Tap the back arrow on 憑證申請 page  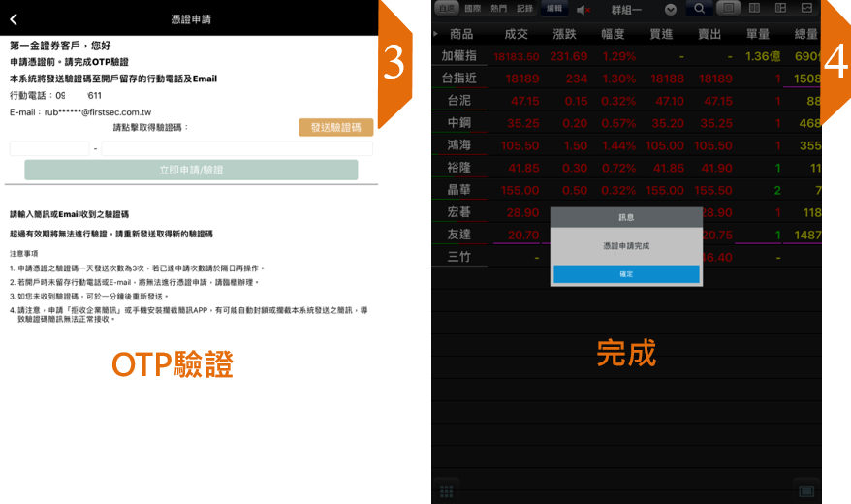coord(14,18)
